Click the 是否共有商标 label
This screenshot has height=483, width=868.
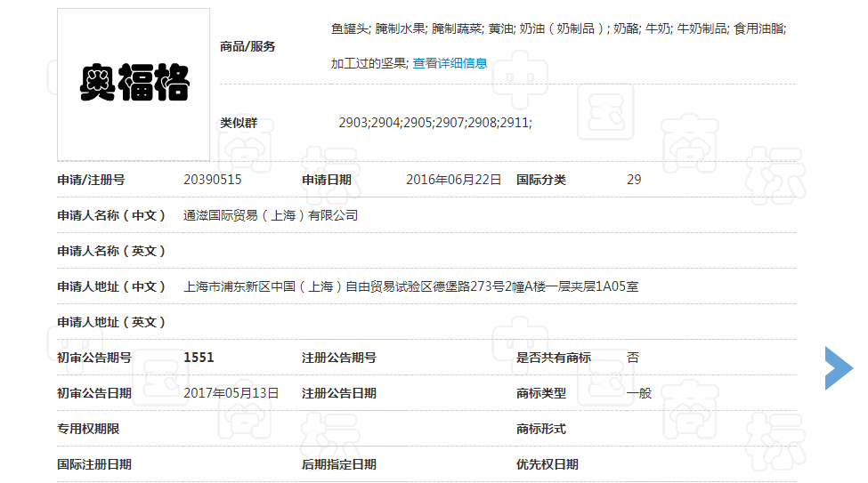554,358
